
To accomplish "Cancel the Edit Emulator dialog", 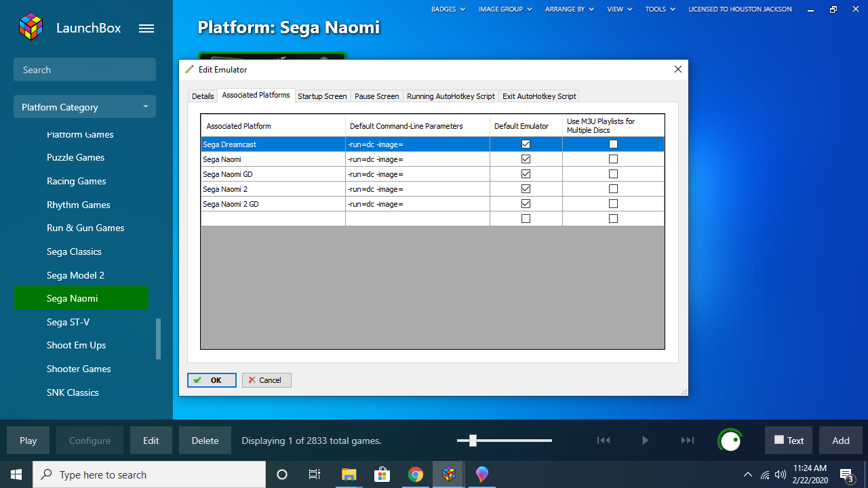I will click(267, 380).
